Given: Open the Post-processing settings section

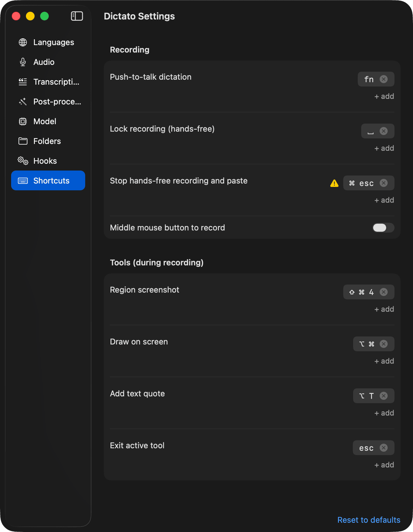Looking at the screenshot, I should coord(48,102).
